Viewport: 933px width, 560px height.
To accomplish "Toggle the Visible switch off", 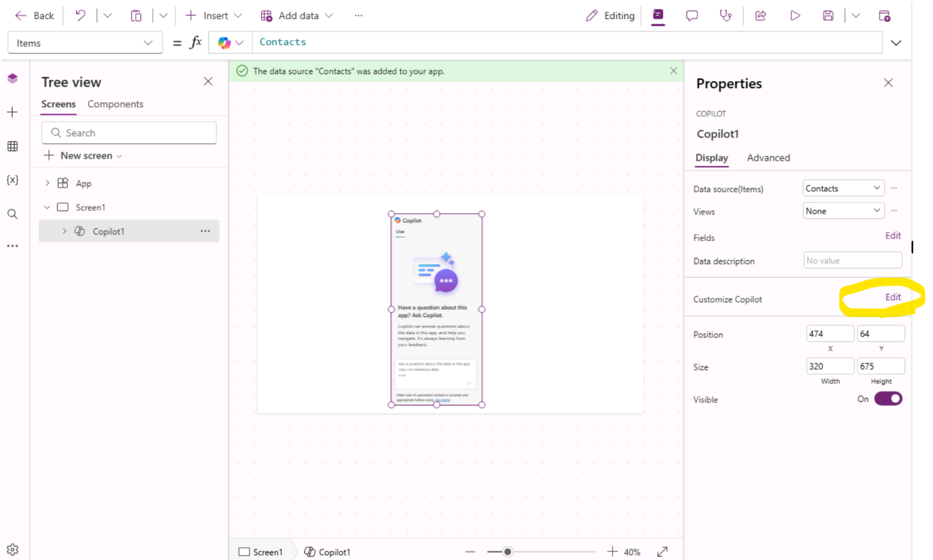I will (888, 399).
